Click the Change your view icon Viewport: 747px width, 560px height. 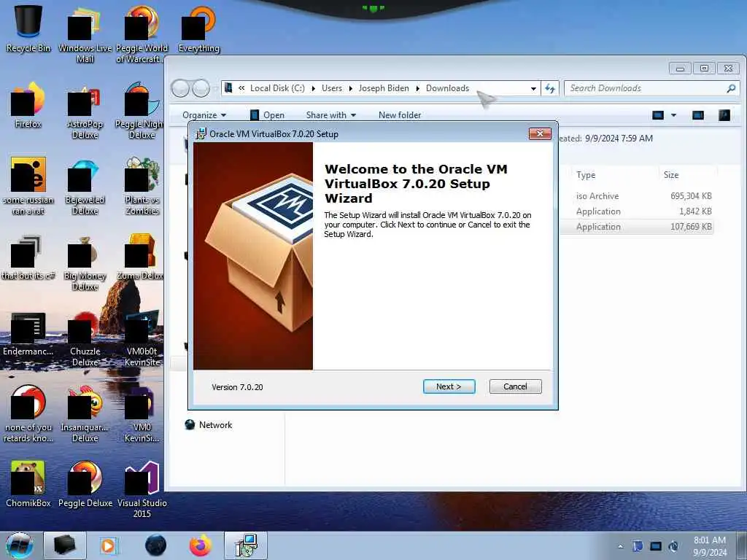(x=658, y=114)
